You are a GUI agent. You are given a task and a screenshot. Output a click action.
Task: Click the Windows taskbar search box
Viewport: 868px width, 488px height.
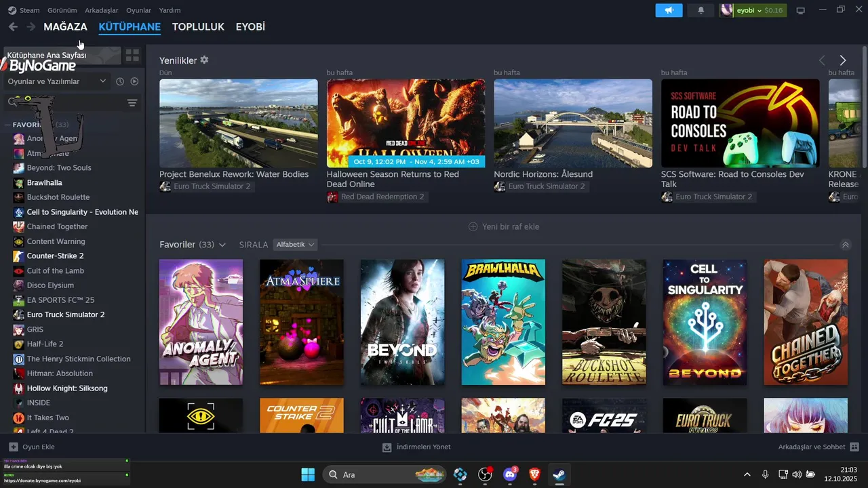(384, 474)
